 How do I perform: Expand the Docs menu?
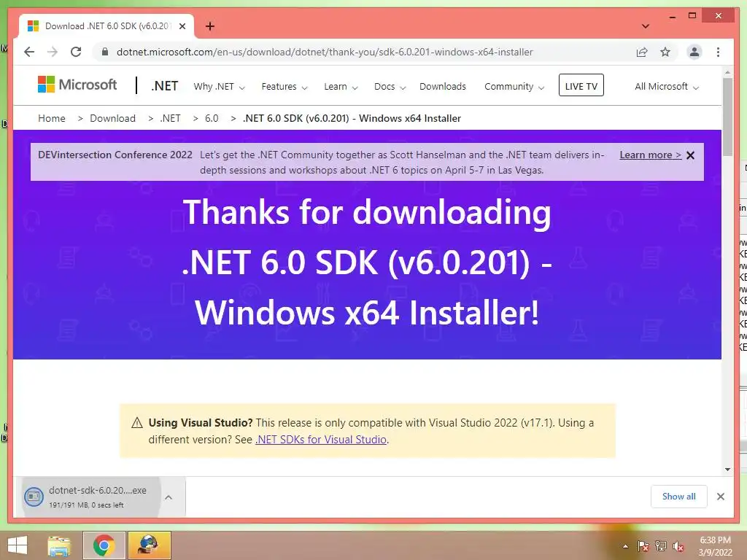(x=390, y=87)
